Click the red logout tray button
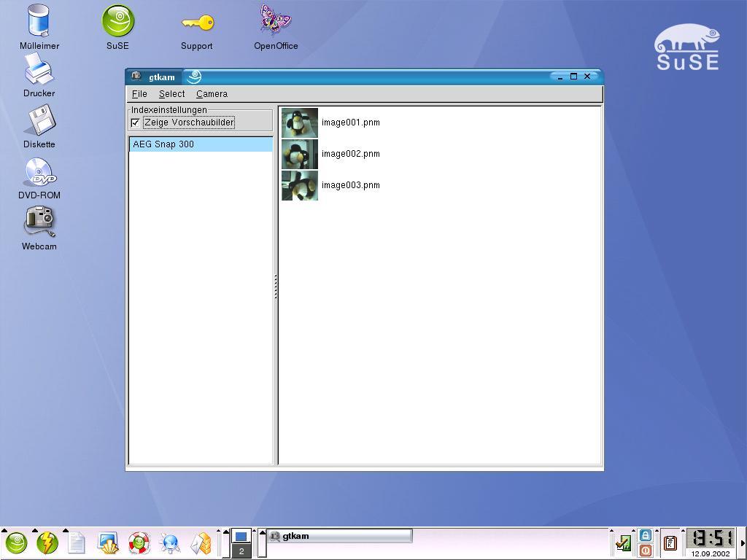This screenshot has width=747, height=560. (645, 551)
